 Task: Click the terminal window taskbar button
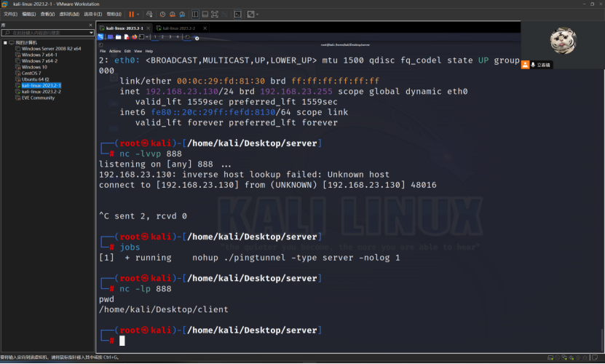tap(188, 37)
